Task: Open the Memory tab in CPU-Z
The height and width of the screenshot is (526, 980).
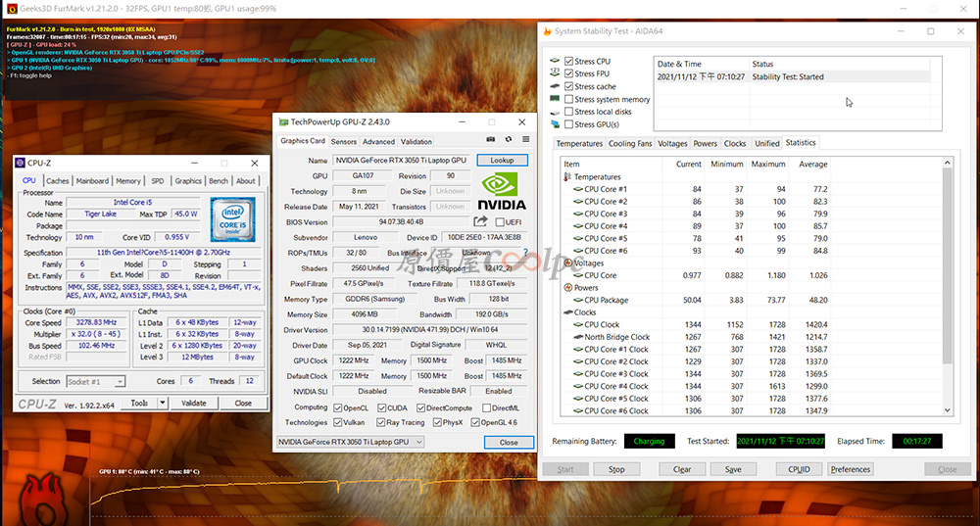Action: click(x=128, y=180)
